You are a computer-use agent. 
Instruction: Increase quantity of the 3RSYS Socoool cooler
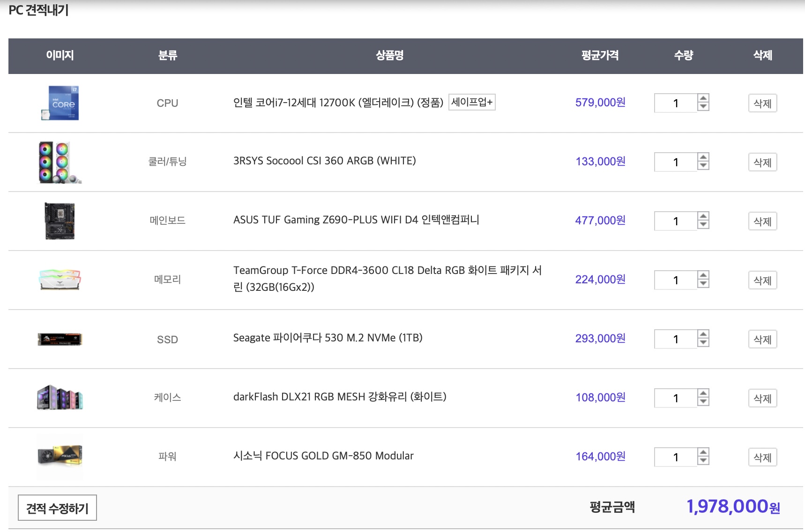(x=703, y=157)
